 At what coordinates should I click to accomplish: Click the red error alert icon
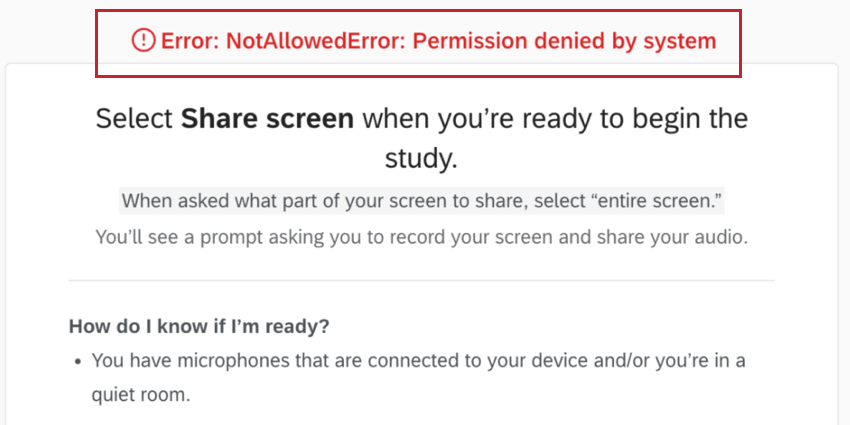pyautogui.click(x=144, y=40)
